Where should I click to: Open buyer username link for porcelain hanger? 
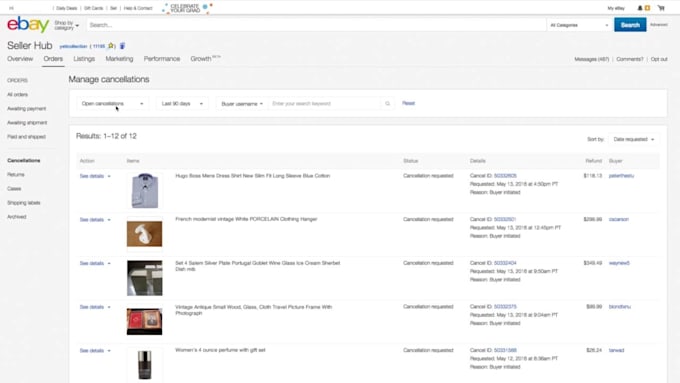click(618, 219)
